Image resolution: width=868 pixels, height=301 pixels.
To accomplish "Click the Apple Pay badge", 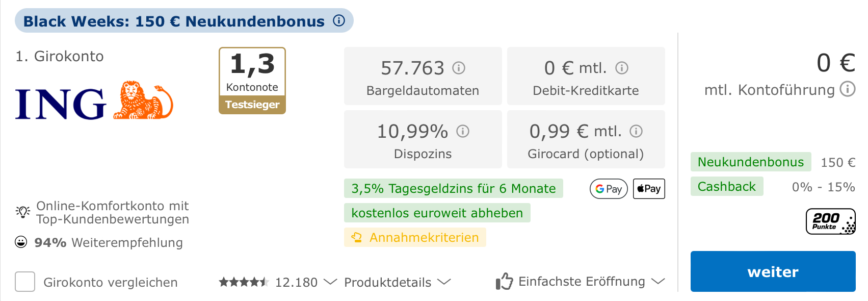I will coord(649,189).
